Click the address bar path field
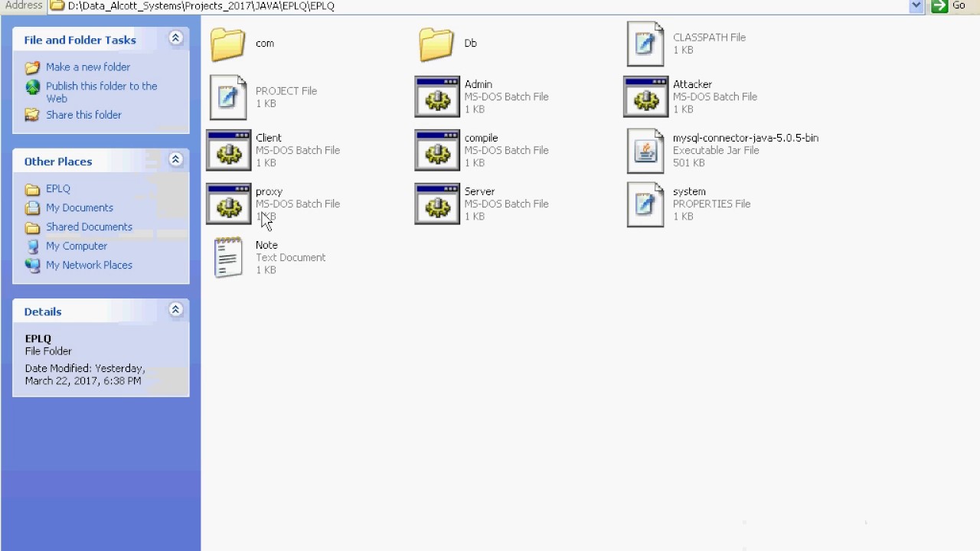Screen dimensions: 980x551 coord(486,5)
